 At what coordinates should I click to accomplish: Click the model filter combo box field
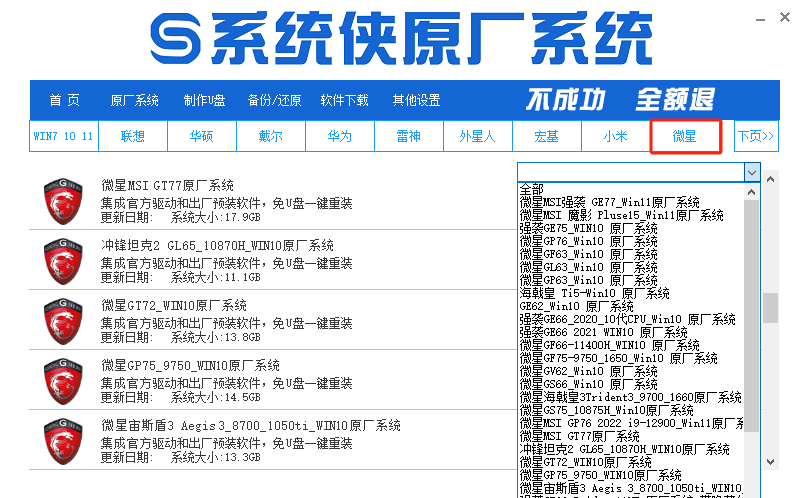631,173
